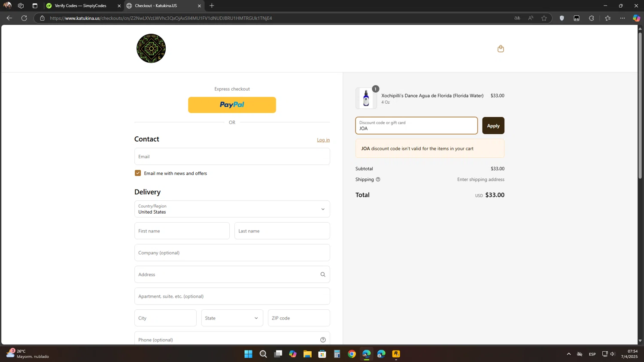Click the phone field help icon
This screenshot has width=644, height=362.
click(x=323, y=340)
